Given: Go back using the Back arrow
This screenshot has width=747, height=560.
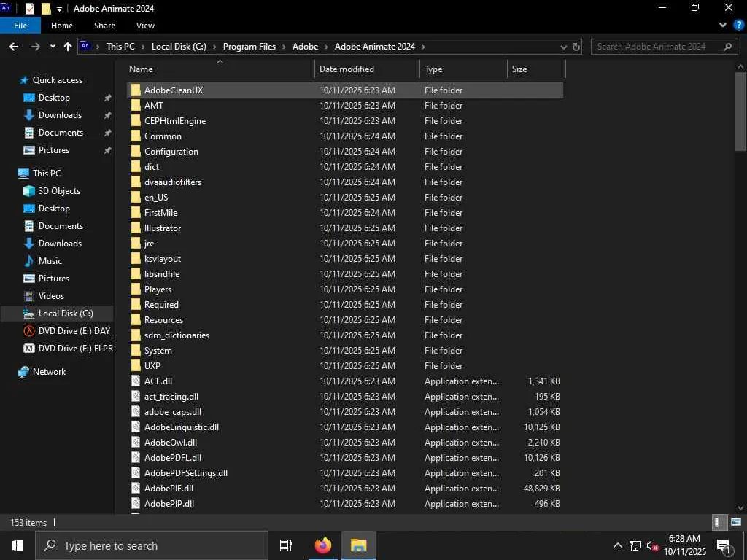Looking at the screenshot, I should (x=14, y=47).
